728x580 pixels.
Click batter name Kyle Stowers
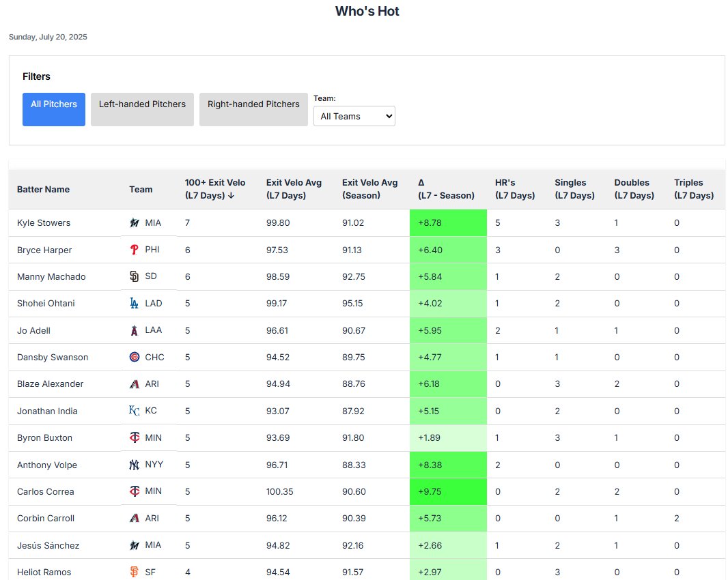[44, 222]
